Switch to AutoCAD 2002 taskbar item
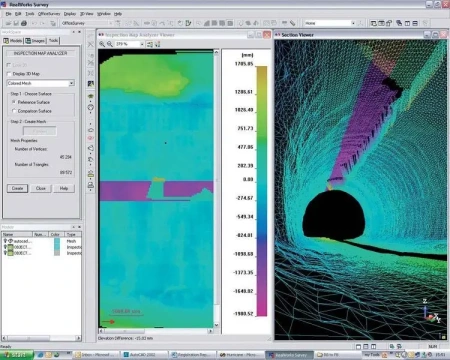Image resolution: width=450 pixels, height=360 pixels. pos(142,355)
